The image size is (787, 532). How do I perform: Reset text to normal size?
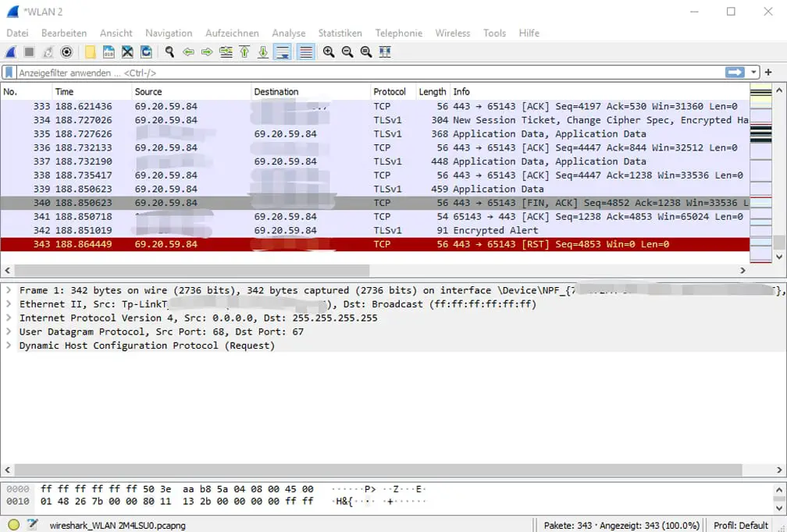pyautogui.click(x=366, y=51)
